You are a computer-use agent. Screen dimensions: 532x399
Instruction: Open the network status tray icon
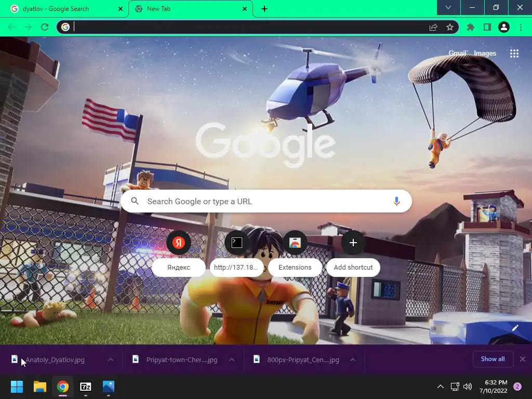point(455,387)
